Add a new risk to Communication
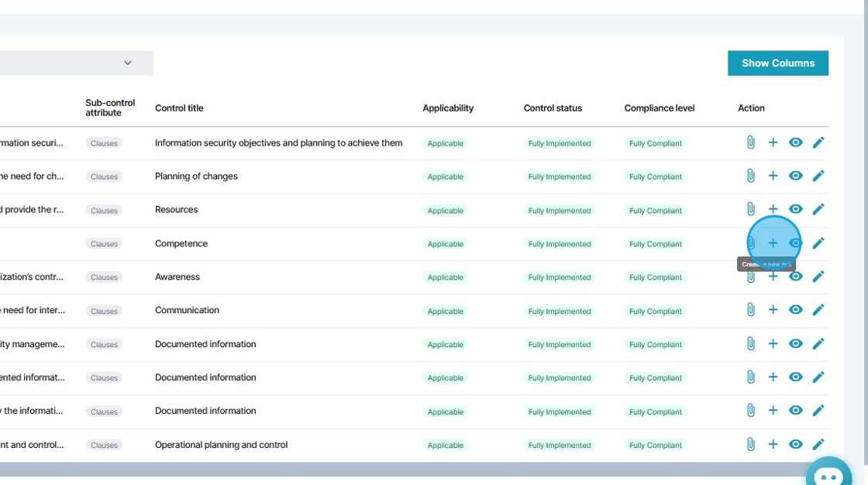Image resolution: width=868 pixels, height=485 pixels. tap(773, 309)
